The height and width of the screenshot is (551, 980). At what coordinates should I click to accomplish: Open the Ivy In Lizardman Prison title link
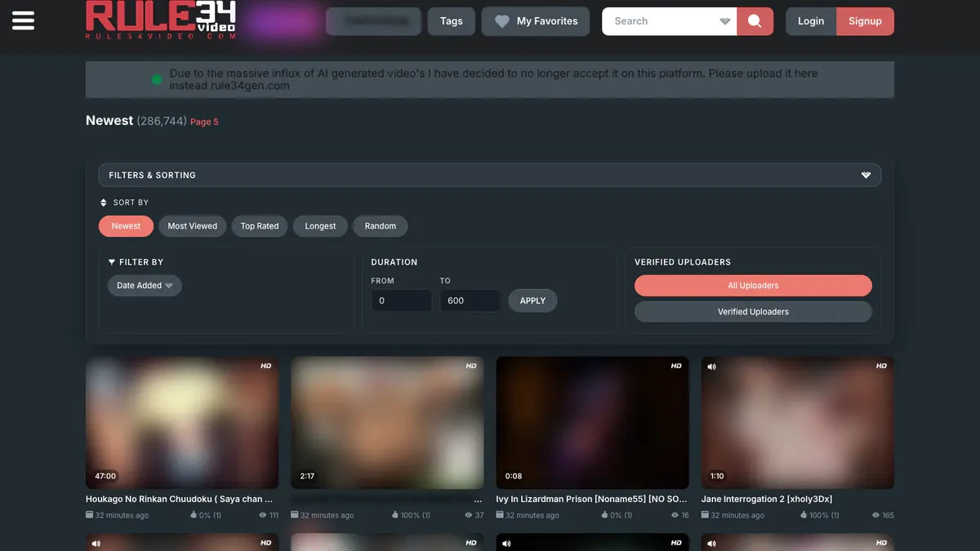pyautogui.click(x=592, y=499)
